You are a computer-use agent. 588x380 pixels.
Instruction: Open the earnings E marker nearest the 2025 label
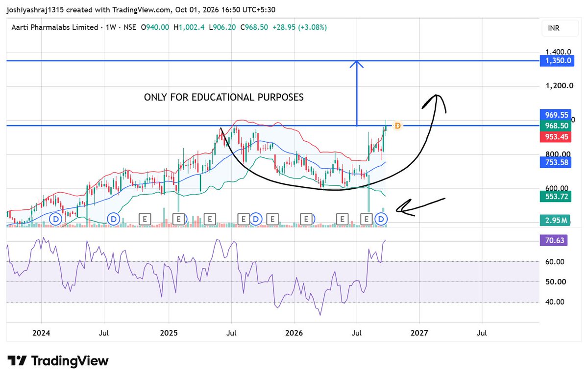pyautogui.click(x=179, y=219)
